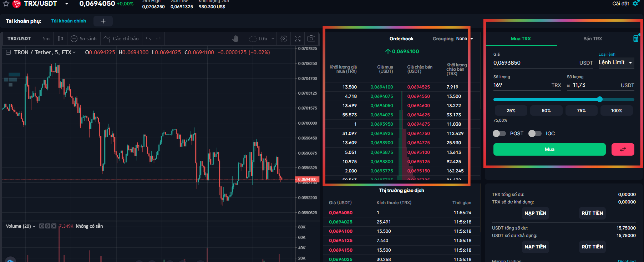This screenshot has height=262, width=644.
Task: Click trade row with price 0,0694050
Action: pyautogui.click(x=401, y=213)
